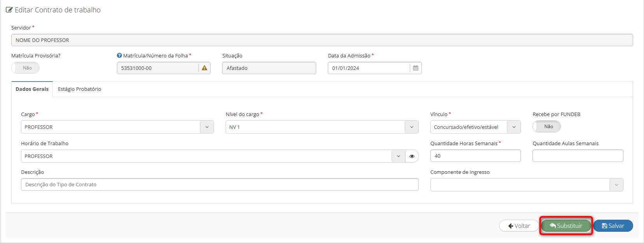
Task: Select the Dados Gerais tab
Action: tap(32, 89)
